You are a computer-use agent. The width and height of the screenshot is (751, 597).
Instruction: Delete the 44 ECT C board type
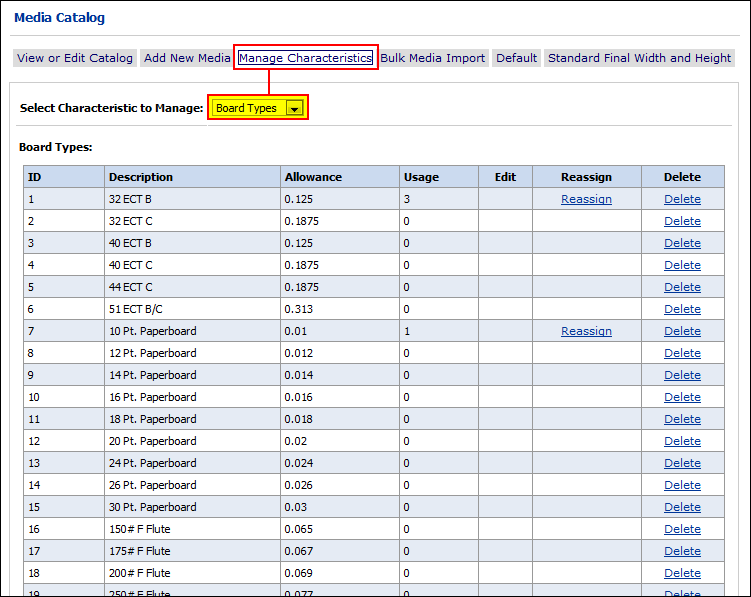682,287
